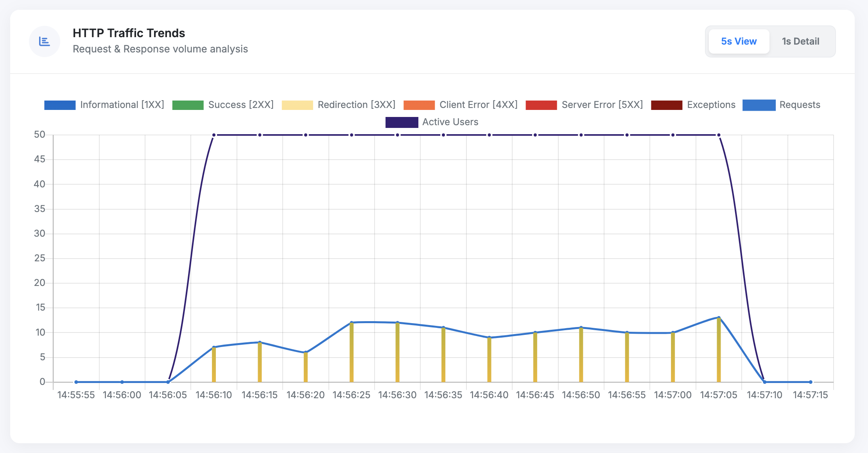Screen dimensions: 868x453
Task: Click the chart icon beside HTTP Traffic Trends
Action: [45, 41]
